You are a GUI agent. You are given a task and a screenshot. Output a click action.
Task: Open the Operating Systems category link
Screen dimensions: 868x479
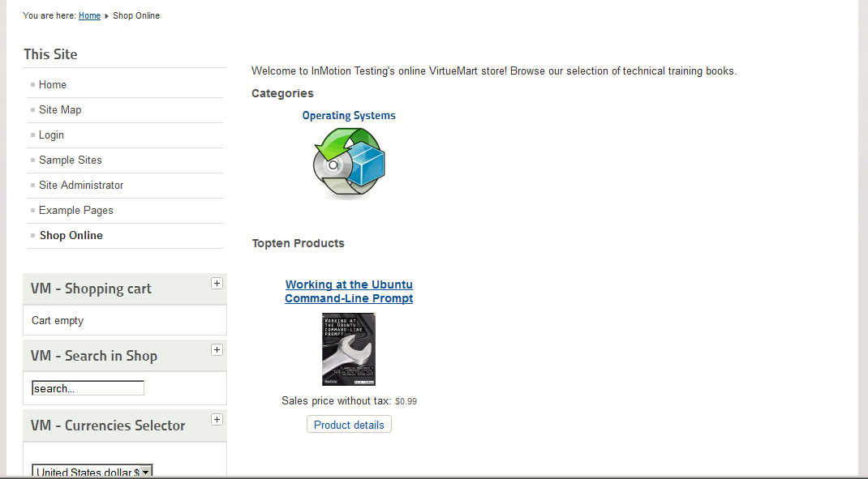pyautogui.click(x=349, y=116)
